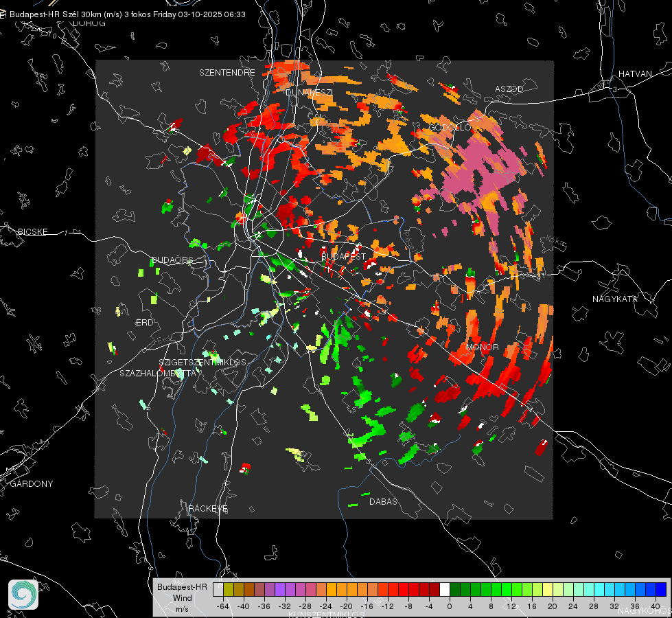Click the swirl logo icon at bottom-left
Viewport: 672px width, 618px height.
[x=23, y=595]
